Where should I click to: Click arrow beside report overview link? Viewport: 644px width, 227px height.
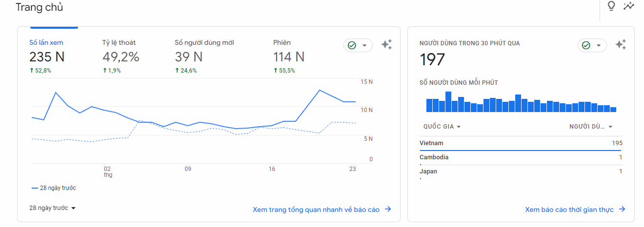[388, 209]
